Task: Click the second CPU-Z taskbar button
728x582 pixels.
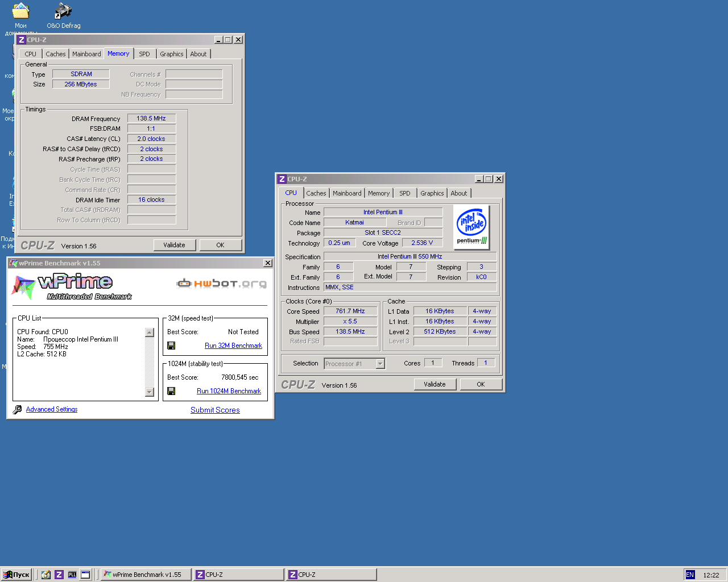Action: point(331,575)
